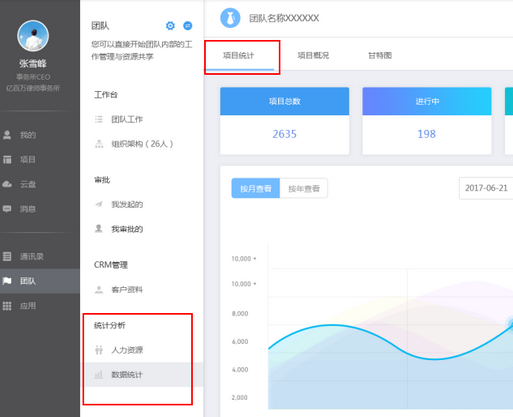The image size is (513, 417).
Task: Click the CRM管理 section heading
Action: click(111, 265)
